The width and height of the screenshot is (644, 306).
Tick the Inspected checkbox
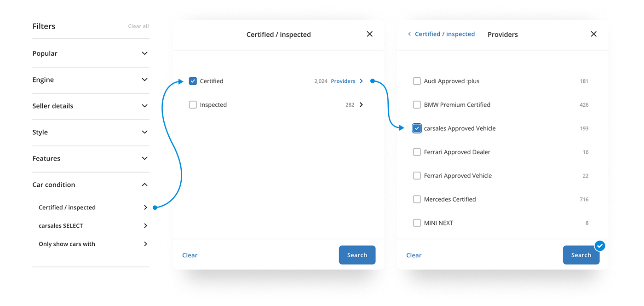(193, 105)
